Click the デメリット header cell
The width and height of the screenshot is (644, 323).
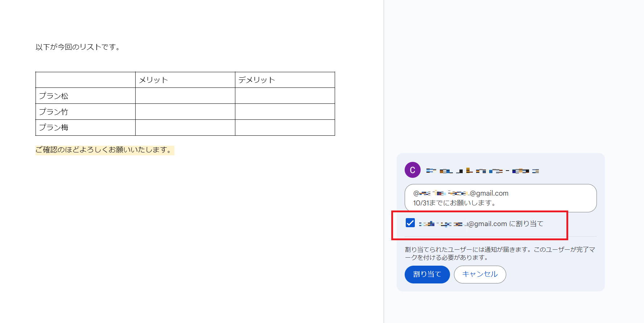click(285, 80)
